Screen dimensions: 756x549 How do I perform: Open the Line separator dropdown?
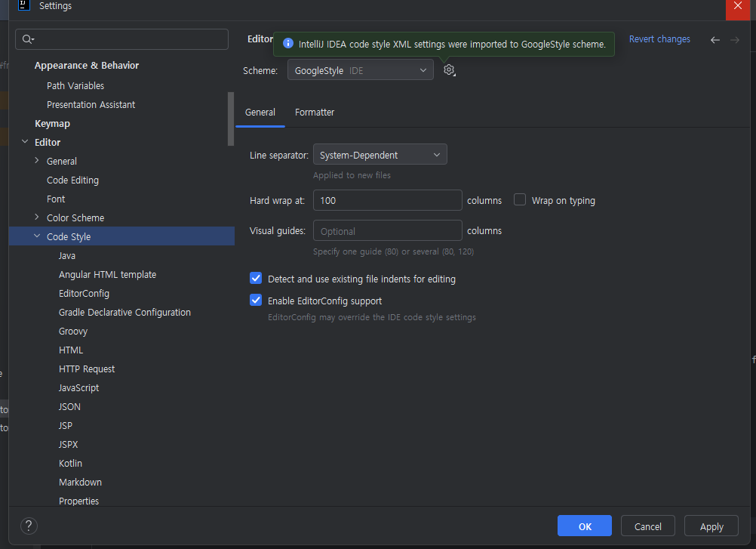click(380, 155)
